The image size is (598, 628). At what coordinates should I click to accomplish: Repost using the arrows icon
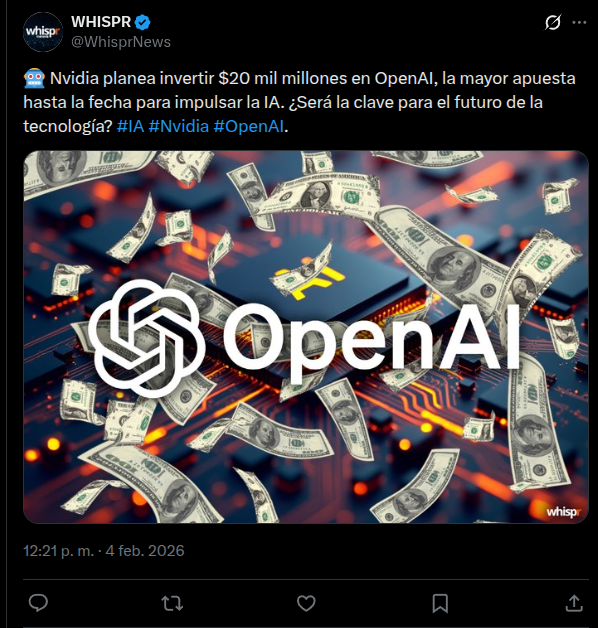pyautogui.click(x=172, y=603)
